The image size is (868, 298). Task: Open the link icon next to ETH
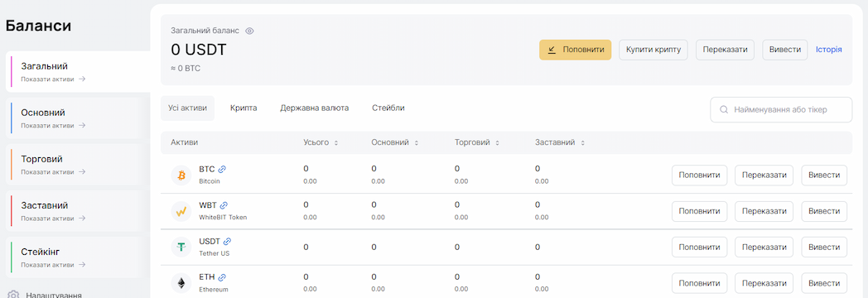point(222,277)
